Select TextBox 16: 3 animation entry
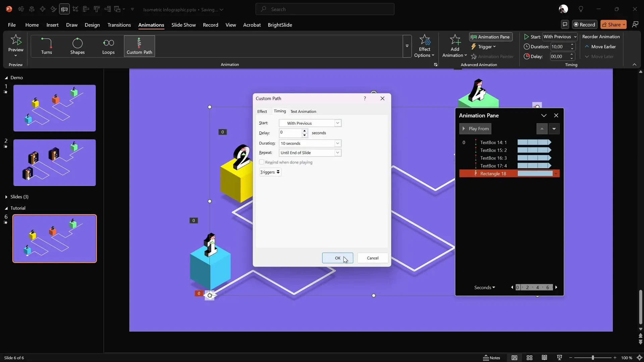This screenshot has height=362, width=644. pyautogui.click(x=509, y=158)
